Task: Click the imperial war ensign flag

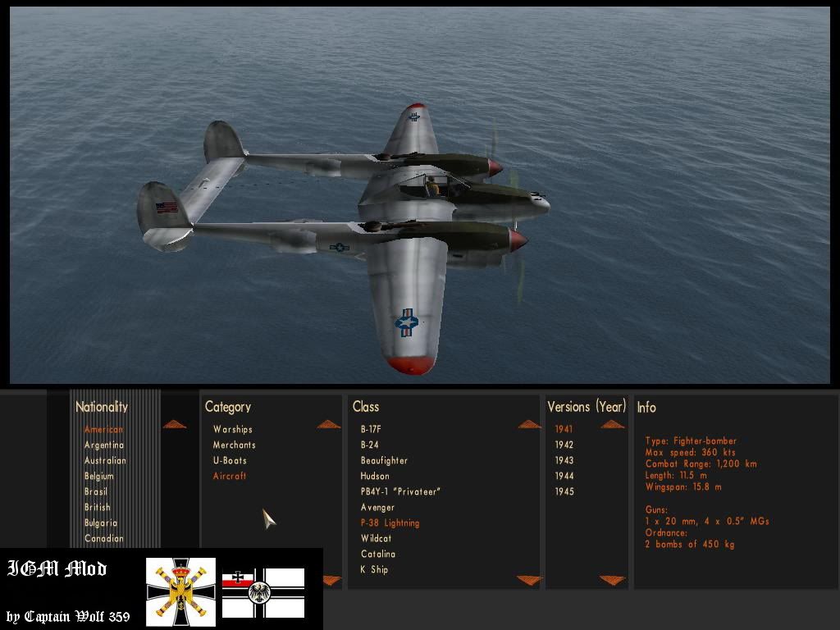Action: (263, 593)
